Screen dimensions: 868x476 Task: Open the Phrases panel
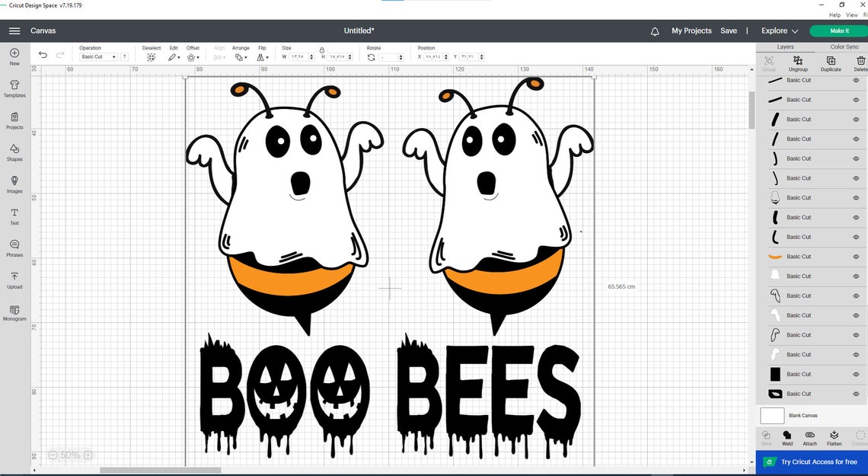pos(14,248)
